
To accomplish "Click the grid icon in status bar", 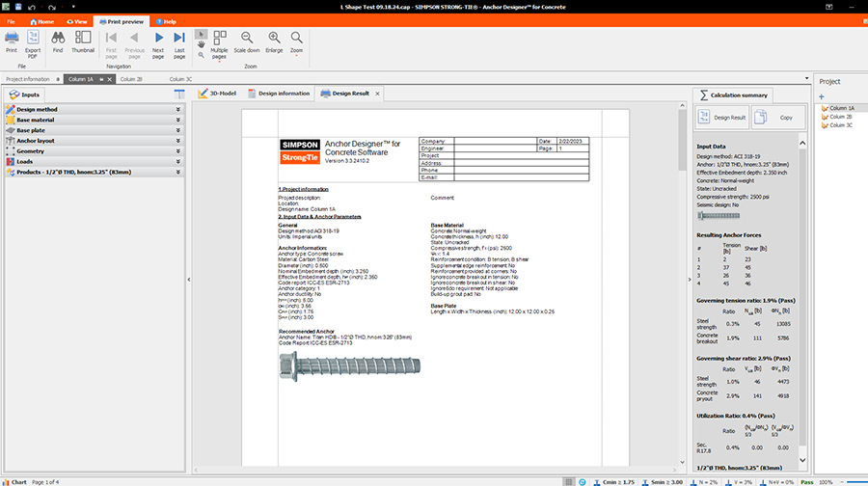I will click(568, 482).
